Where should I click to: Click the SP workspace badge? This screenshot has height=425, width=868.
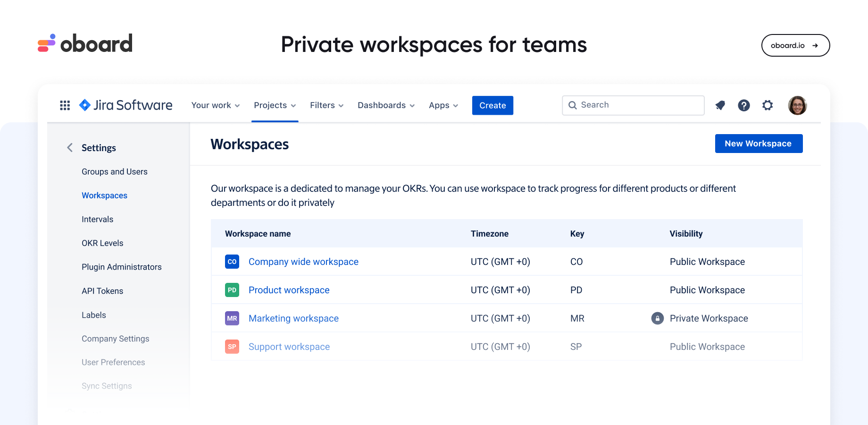point(232,347)
